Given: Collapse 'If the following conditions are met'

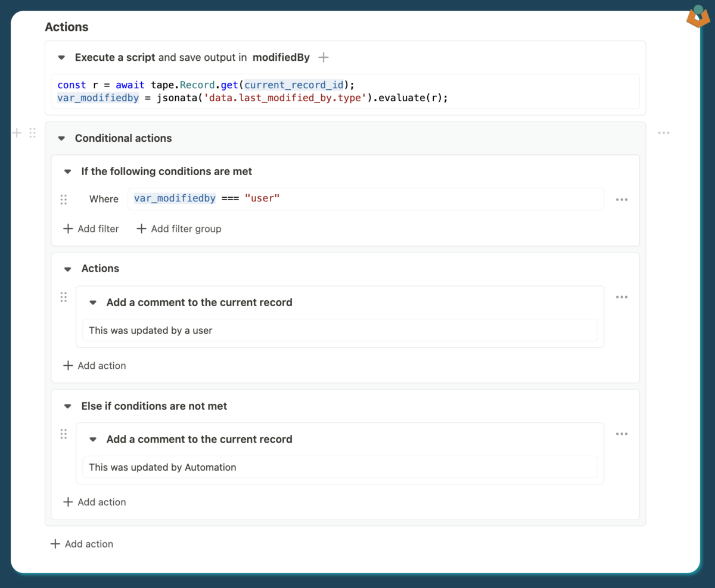Looking at the screenshot, I should (x=68, y=172).
